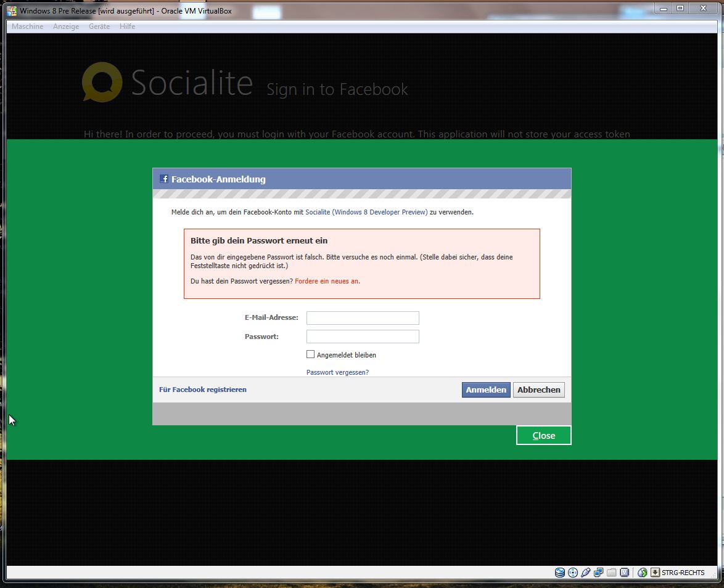
Task: Click the Socialite speech bubble logo
Action: (x=102, y=82)
